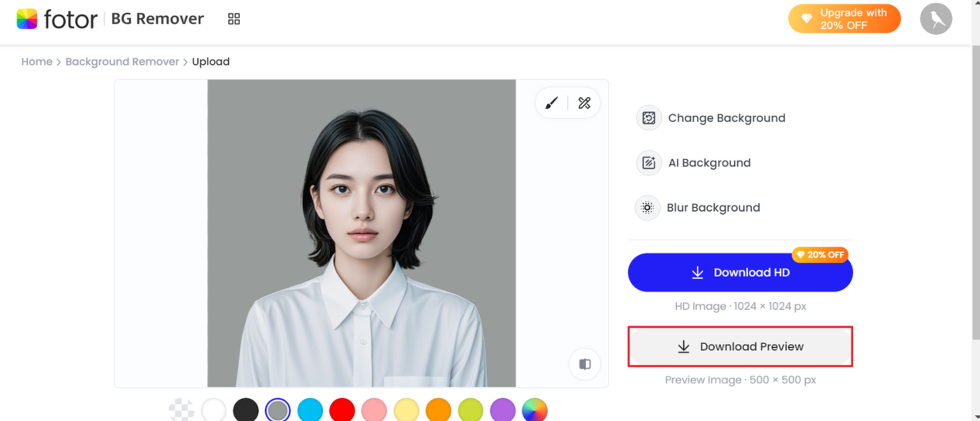Click the Download HD button
The height and width of the screenshot is (421, 980).
740,273
